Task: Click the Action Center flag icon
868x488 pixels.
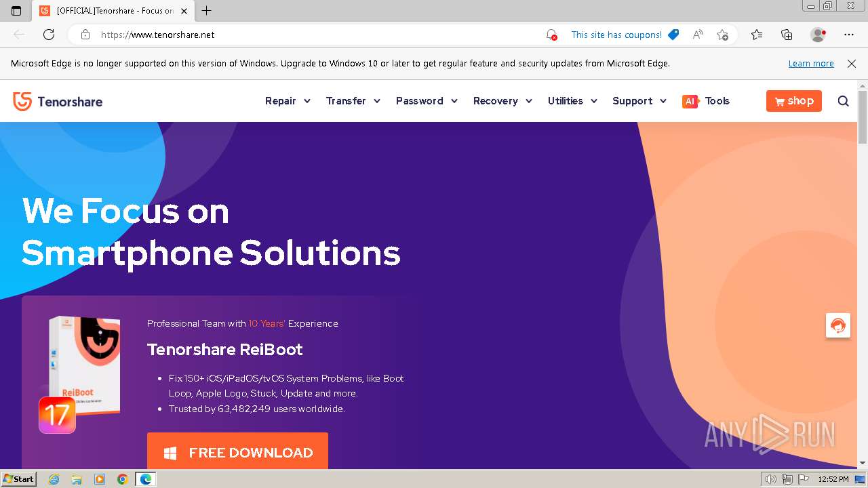Action: tap(803, 479)
